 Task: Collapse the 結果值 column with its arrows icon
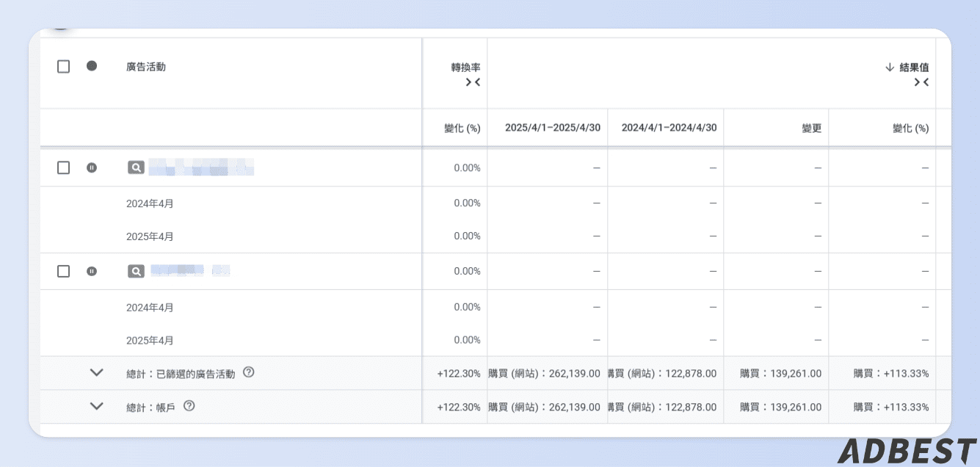coord(923,82)
